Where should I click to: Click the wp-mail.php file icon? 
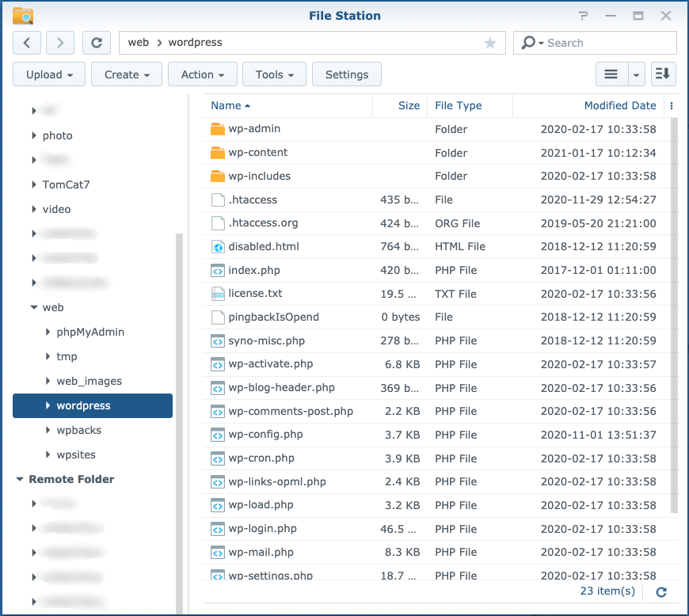218,553
